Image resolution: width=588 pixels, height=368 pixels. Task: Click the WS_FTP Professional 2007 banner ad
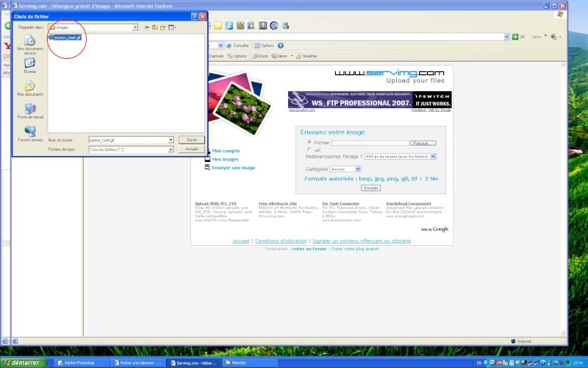click(370, 100)
